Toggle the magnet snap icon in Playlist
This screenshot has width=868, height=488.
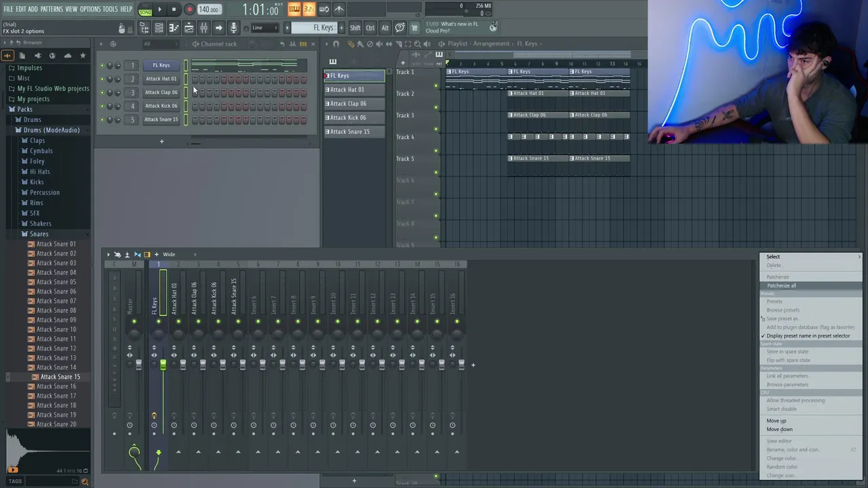tap(336, 44)
